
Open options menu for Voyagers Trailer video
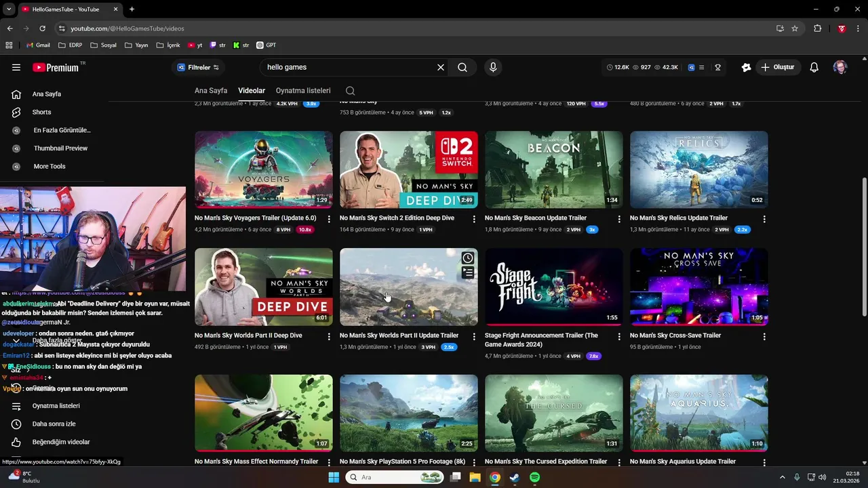(329, 219)
